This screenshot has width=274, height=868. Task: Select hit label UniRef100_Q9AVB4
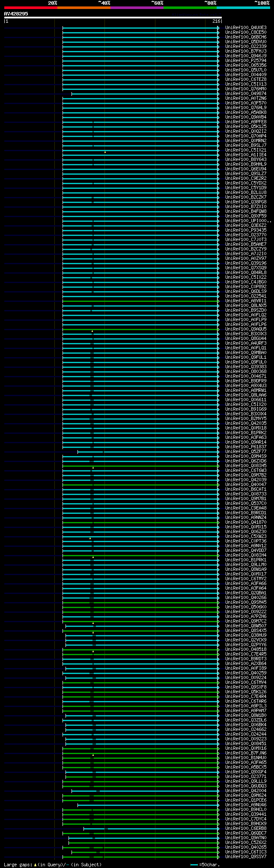click(246, 117)
